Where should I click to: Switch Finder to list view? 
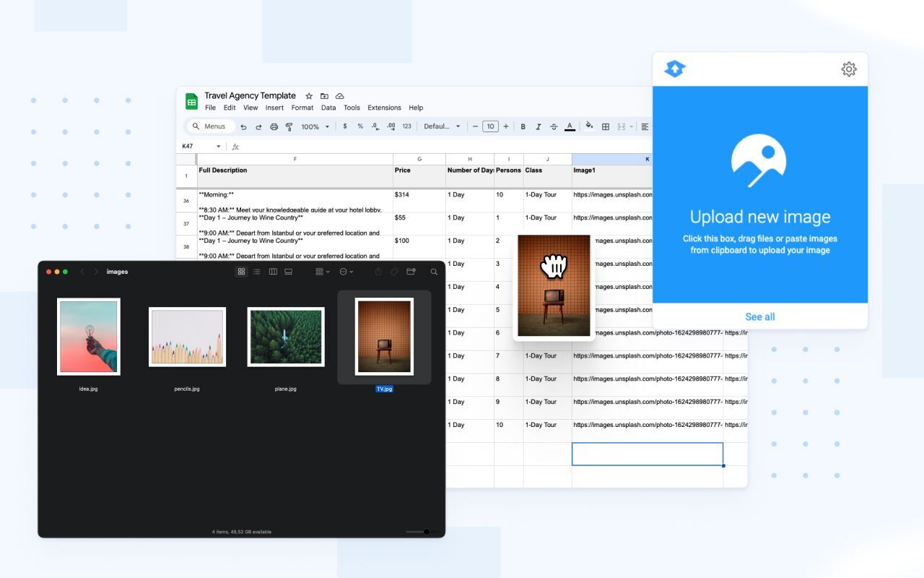click(256, 272)
